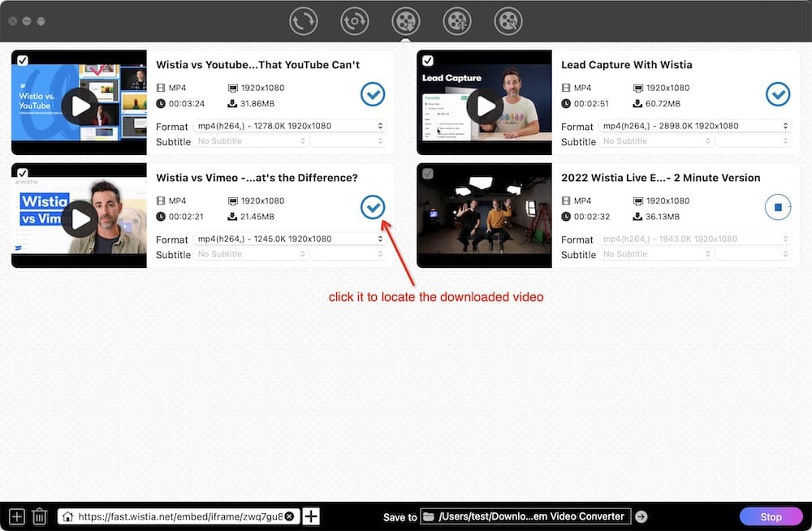Screen dimensions: 812x531
Task: Open Format dropdown for Wistia vs Youtube
Action: (290, 126)
